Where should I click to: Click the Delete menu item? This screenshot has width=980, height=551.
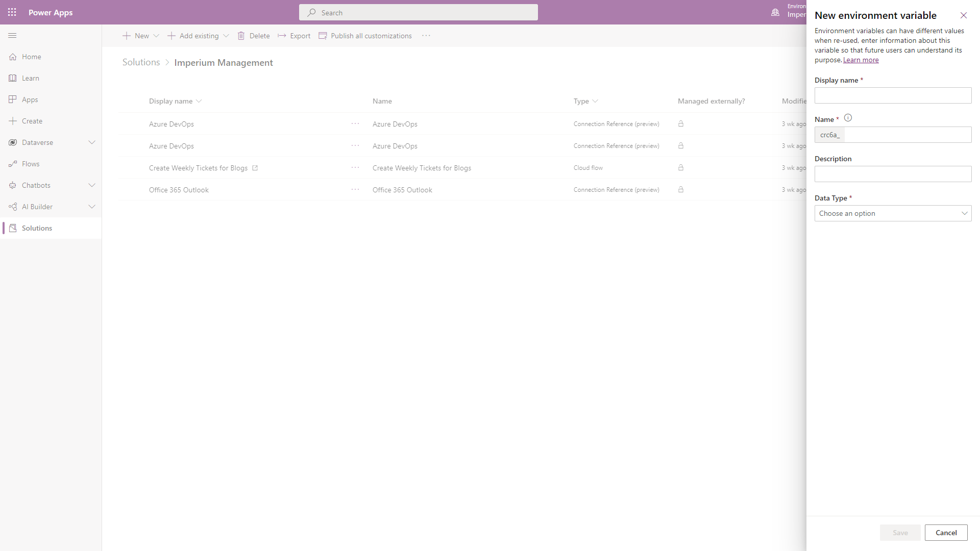(x=254, y=35)
